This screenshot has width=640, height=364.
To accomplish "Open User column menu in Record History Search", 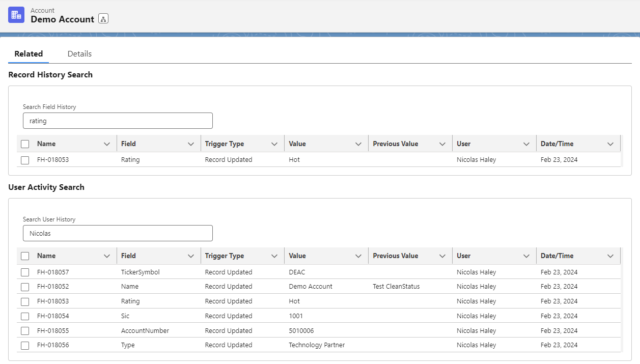I will pyautogui.click(x=526, y=144).
